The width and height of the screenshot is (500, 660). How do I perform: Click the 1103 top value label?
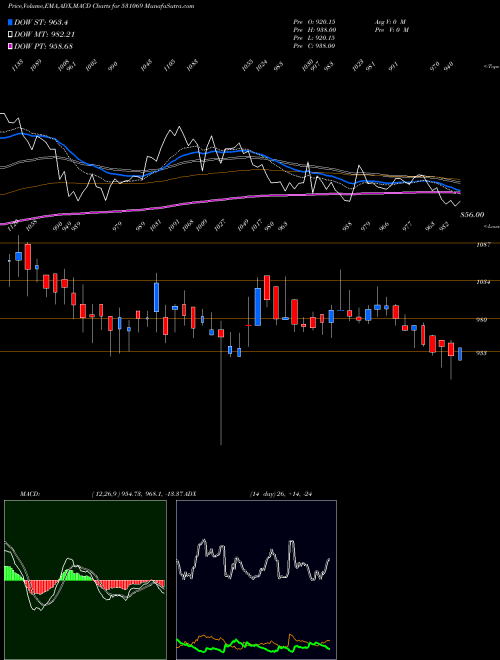[x=169, y=65]
